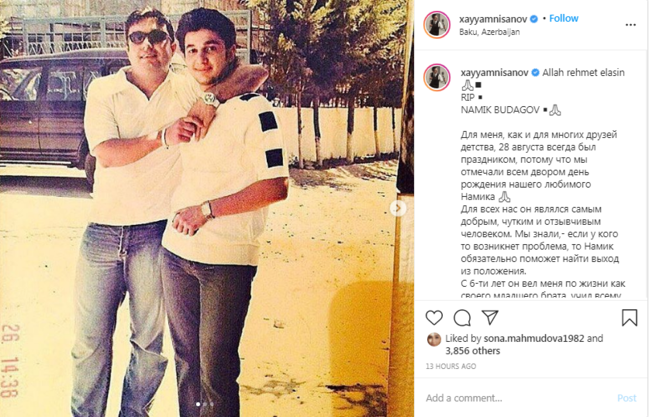Open xayyamnisanov header profile picture

[437, 25]
